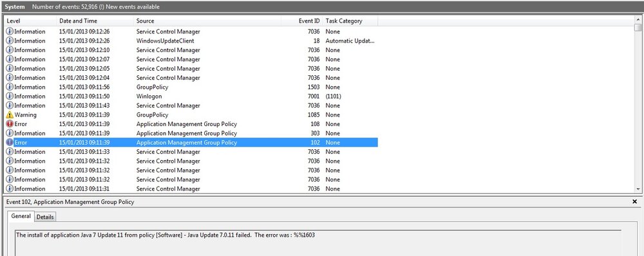Switch to the General tab

point(21,215)
